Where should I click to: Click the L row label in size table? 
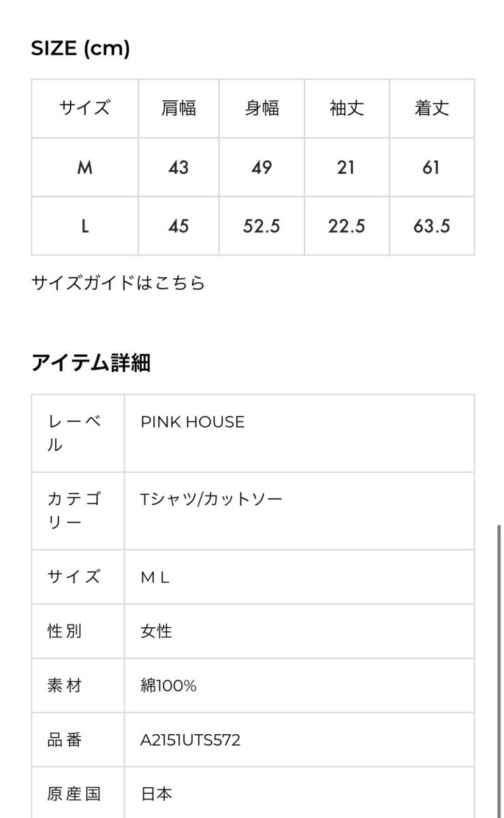tap(84, 226)
